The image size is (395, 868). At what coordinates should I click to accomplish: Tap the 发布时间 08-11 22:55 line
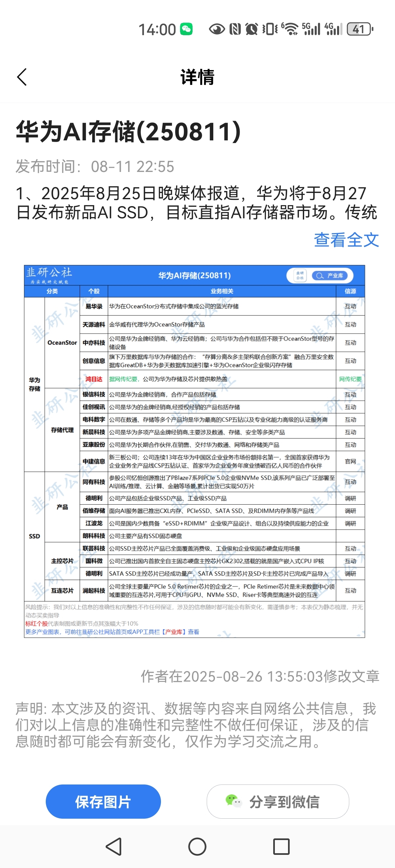click(95, 166)
